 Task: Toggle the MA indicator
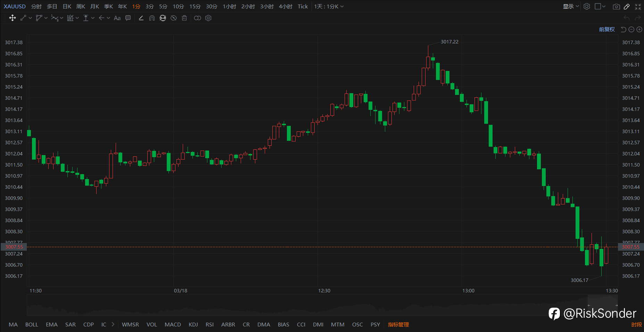coord(13,324)
